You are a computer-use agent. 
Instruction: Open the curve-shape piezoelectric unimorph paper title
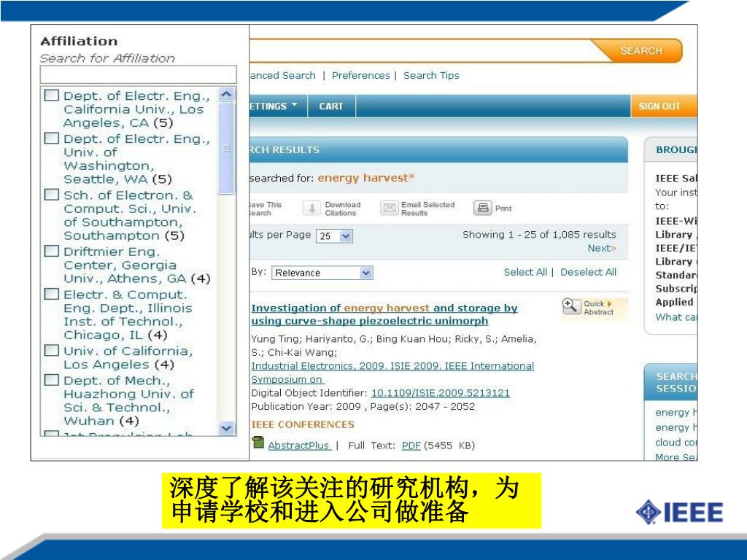[384, 314]
